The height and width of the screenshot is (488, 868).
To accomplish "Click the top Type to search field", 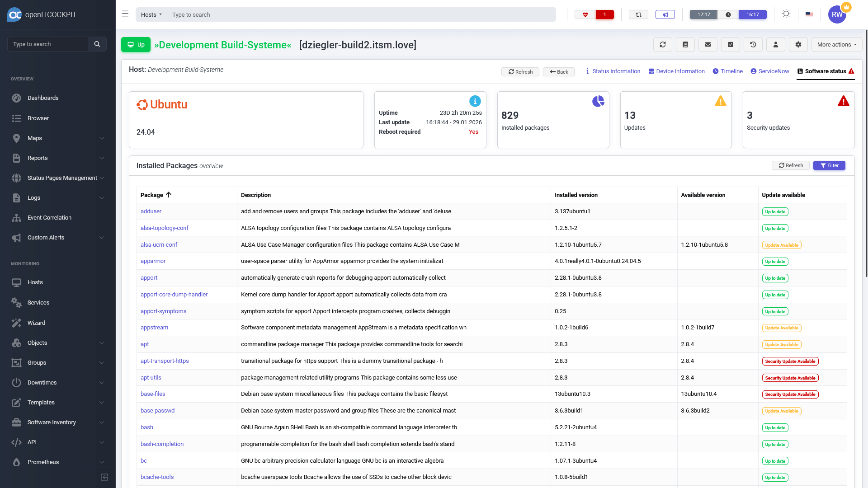I will (362, 14).
